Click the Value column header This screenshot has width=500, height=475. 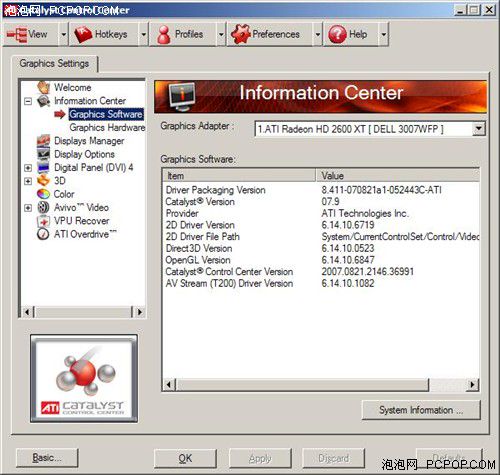pos(397,175)
